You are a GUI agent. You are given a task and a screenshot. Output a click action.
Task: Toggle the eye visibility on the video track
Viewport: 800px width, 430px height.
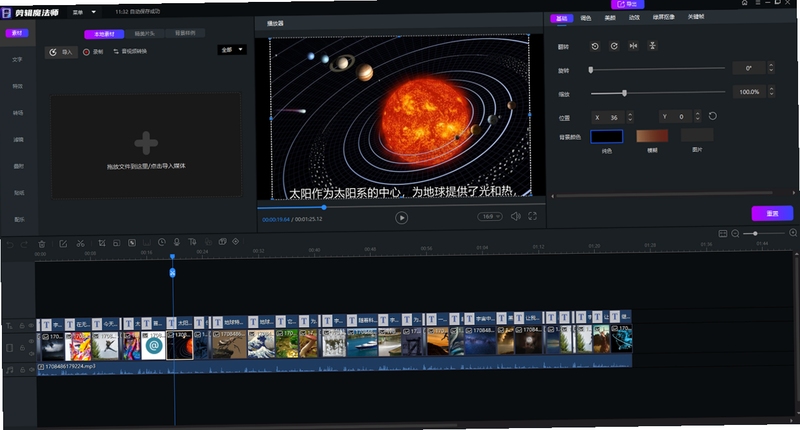click(x=31, y=341)
